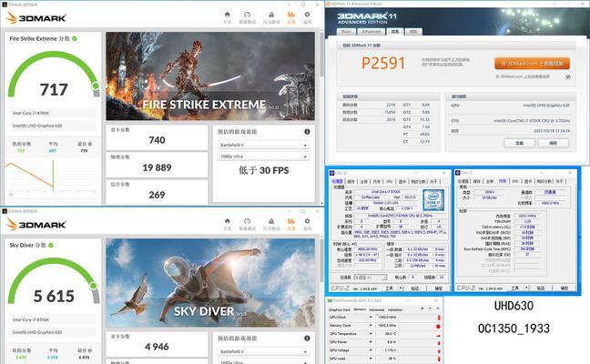Click the GPU-Z refresh icon

click(430, 308)
